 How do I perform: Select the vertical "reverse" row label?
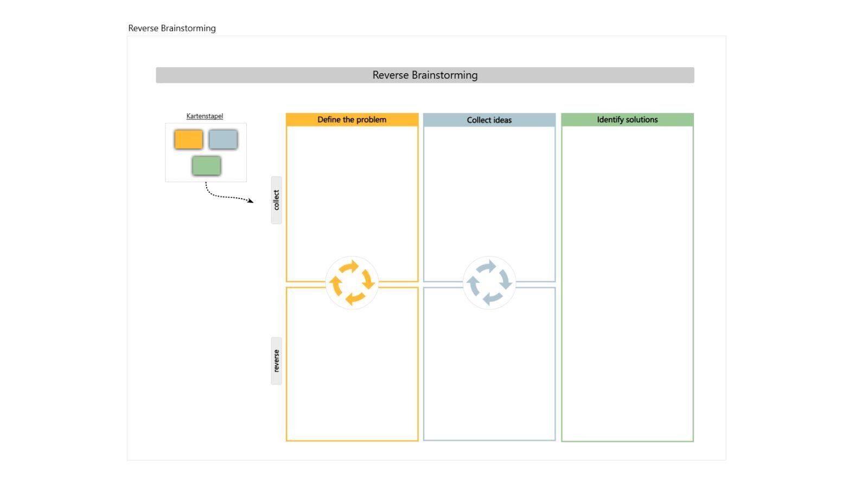pos(276,361)
